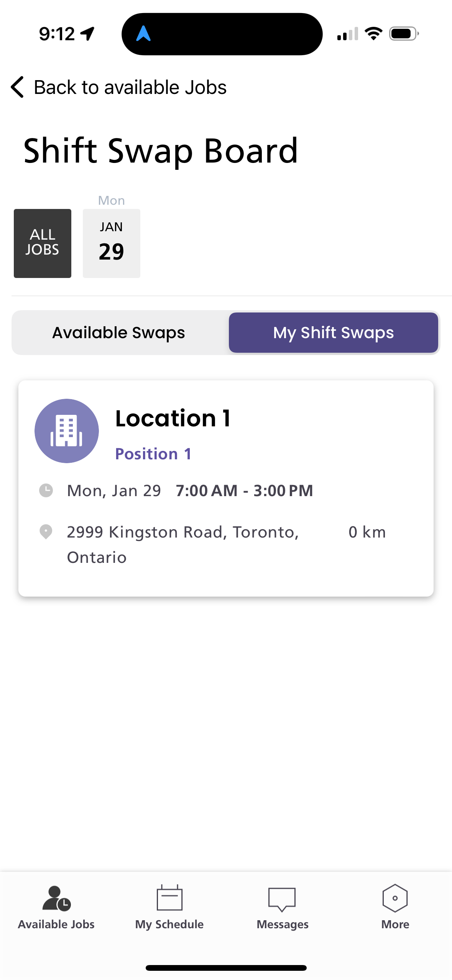
Task: Tap the back chevron arrow icon
Action: coord(18,87)
